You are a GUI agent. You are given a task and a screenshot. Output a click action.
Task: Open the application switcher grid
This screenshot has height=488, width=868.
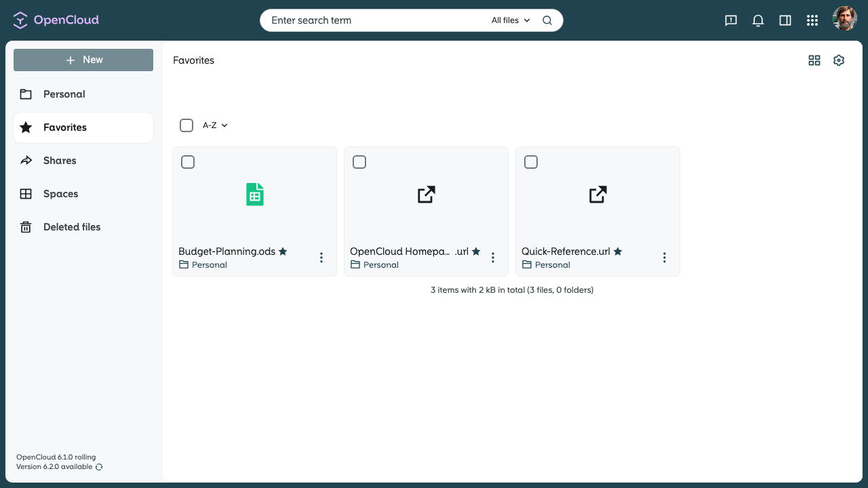[x=812, y=20]
